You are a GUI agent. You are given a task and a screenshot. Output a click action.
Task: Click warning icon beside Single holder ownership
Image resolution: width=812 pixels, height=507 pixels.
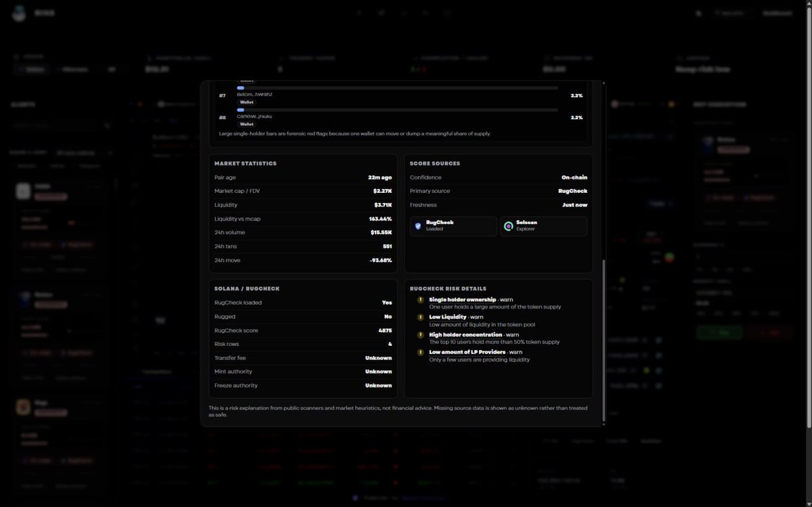420,300
